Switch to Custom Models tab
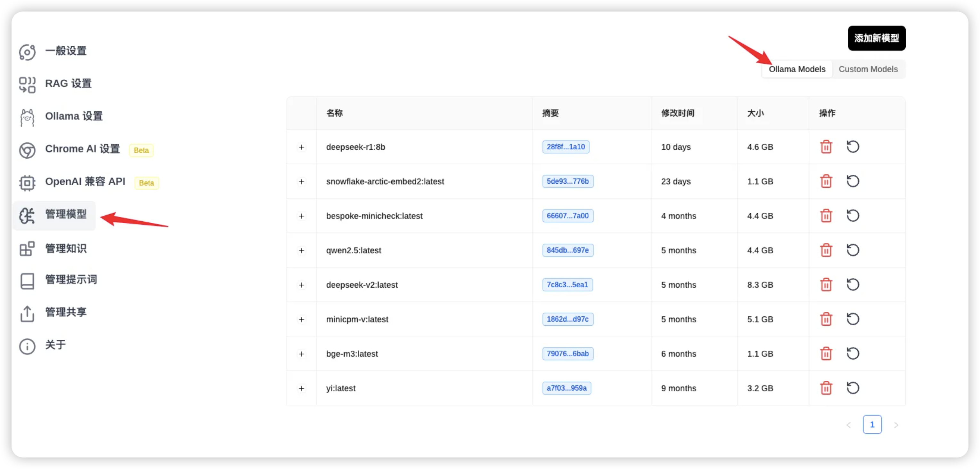 click(868, 69)
